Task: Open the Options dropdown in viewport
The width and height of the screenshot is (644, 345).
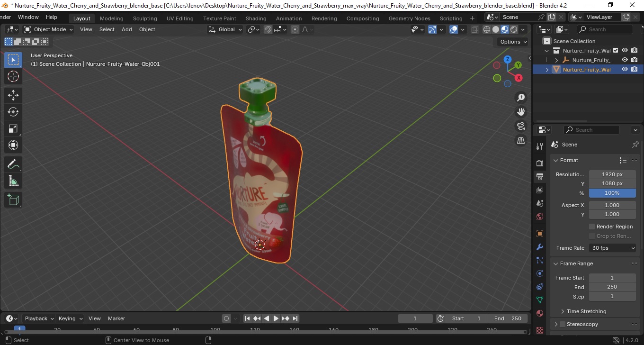Action: click(514, 42)
